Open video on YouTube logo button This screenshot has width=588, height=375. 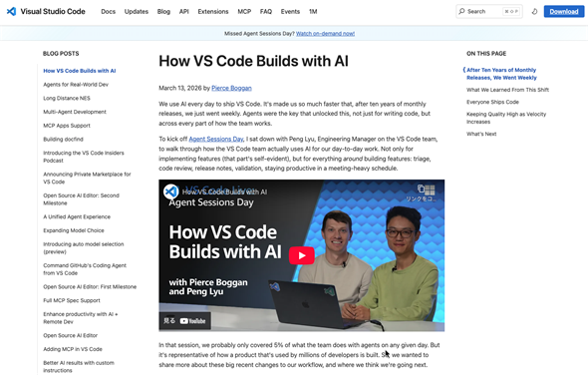(x=192, y=321)
